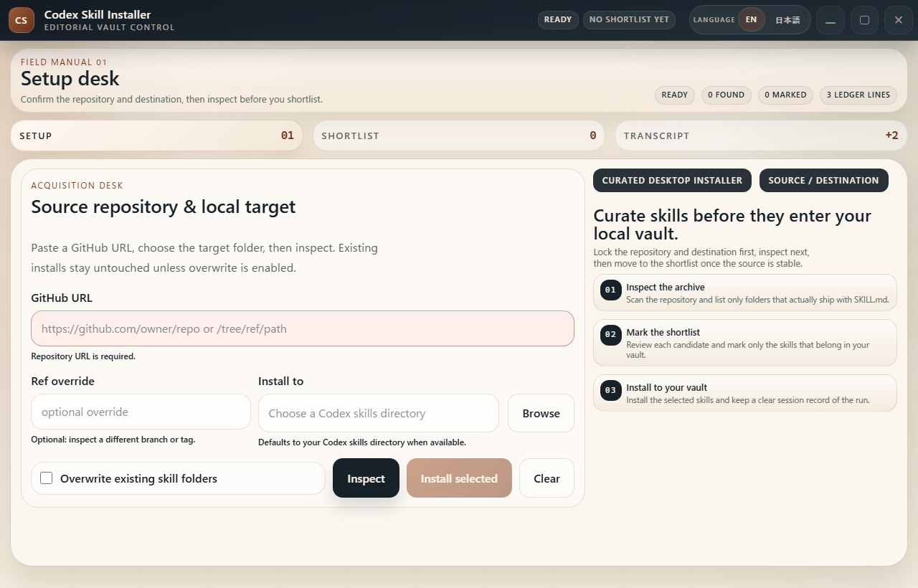Select the Mark the shortlist step card
This screenshot has width=918, height=588.
(745, 343)
